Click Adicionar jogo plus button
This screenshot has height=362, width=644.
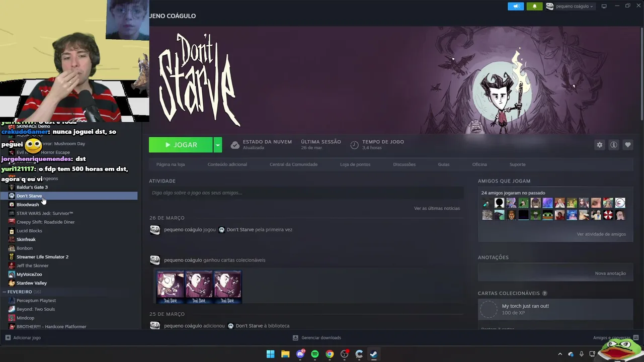point(8,338)
